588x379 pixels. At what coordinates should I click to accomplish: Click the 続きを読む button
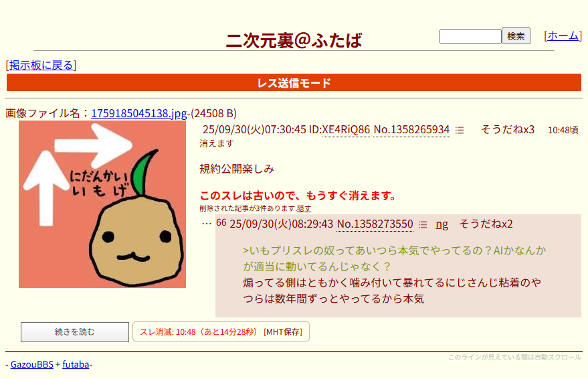point(75,331)
